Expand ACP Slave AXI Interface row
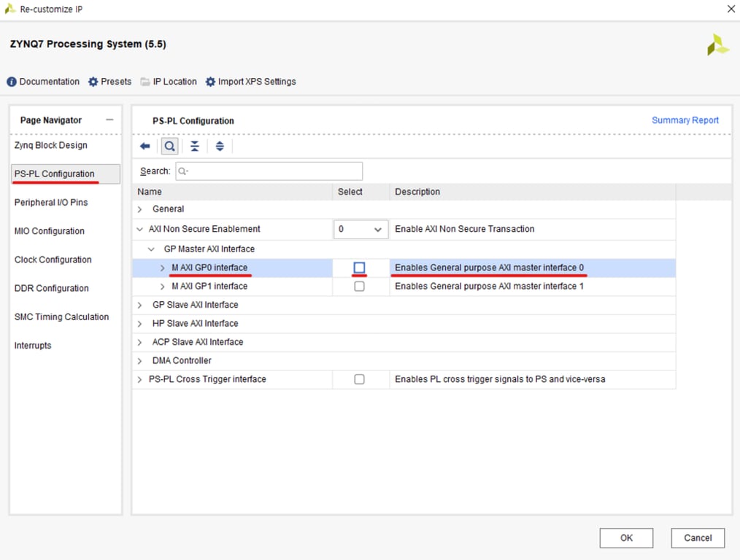The height and width of the screenshot is (560, 740). tap(139, 342)
